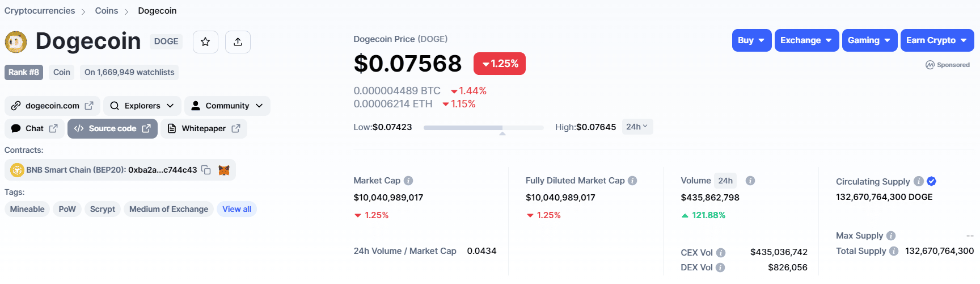980x284 pixels.
Task: Click the Circulating Supply verified badge
Action: pos(931,181)
